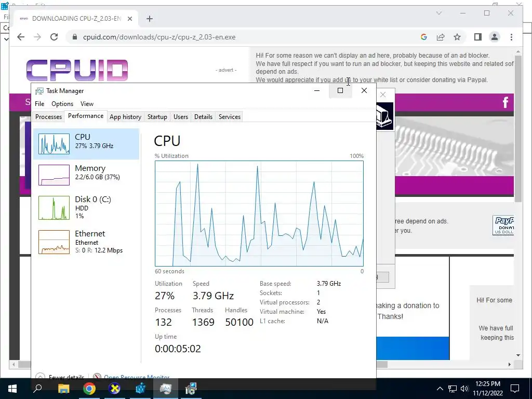The image size is (532, 399).
Task: Click the Task Manager title icon
Action: pos(39,90)
